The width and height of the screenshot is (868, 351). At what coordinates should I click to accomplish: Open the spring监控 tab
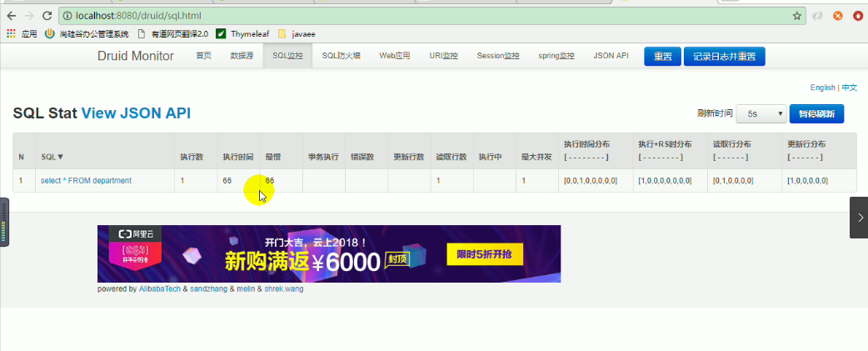click(556, 56)
